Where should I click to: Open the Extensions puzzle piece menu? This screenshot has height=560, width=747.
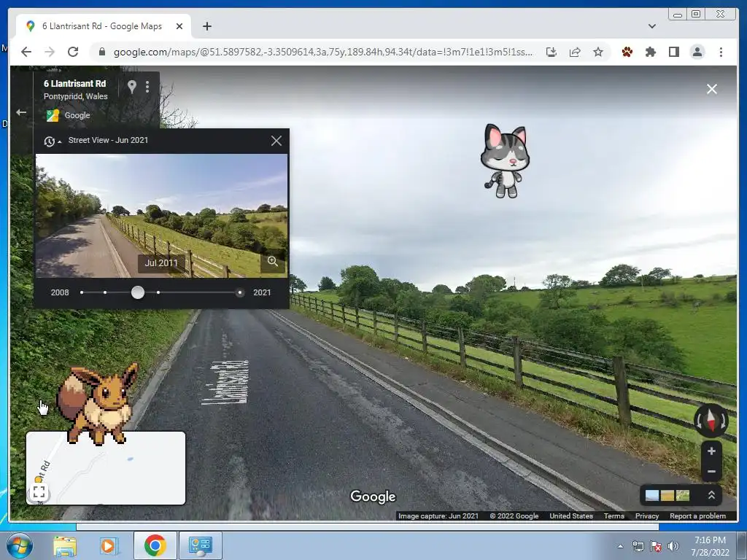[650, 52]
